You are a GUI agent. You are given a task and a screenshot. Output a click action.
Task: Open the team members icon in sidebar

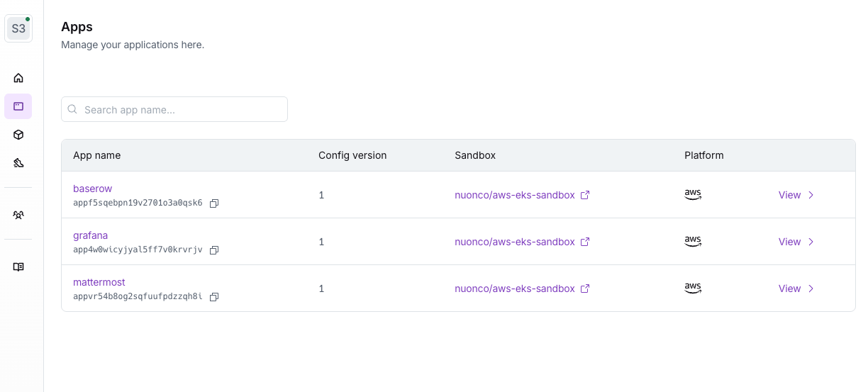pyautogui.click(x=18, y=215)
